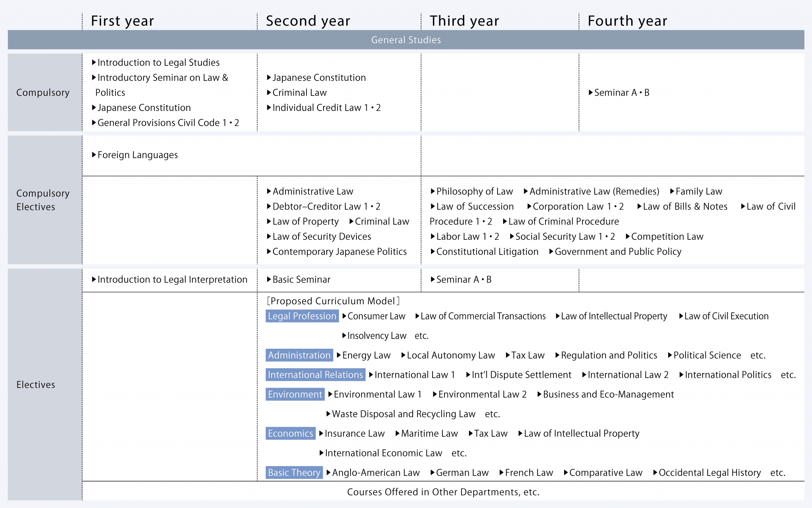Screen dimensions: 812x508
Task: Click the arrow next to Basic Seminar
Action: (269, 280)
